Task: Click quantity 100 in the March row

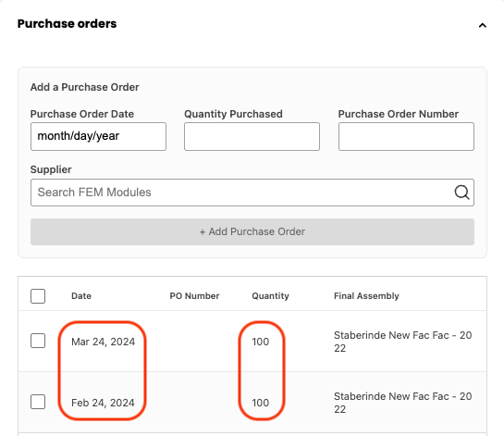Action: tap(261, 342)
